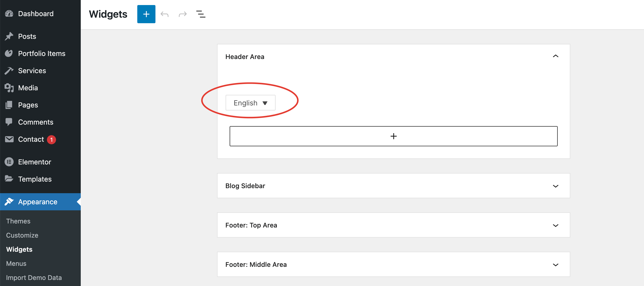The height and width of the screenshot is (286, 644).
Task: Go to the Customize submenu item
Action: [22, 235]
